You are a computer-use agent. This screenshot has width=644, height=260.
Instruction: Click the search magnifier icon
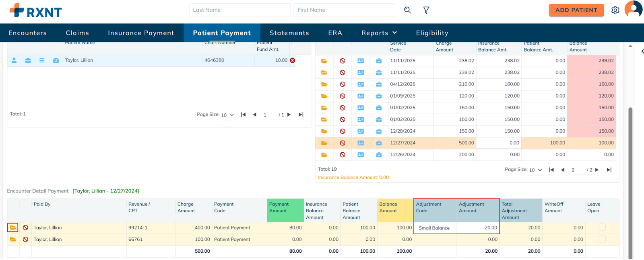(407, 10)
